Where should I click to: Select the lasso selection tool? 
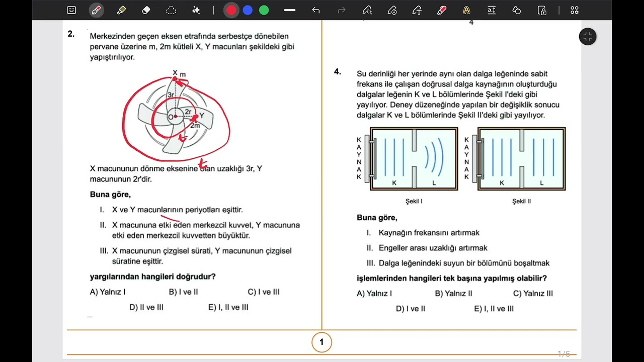point(171,10)
